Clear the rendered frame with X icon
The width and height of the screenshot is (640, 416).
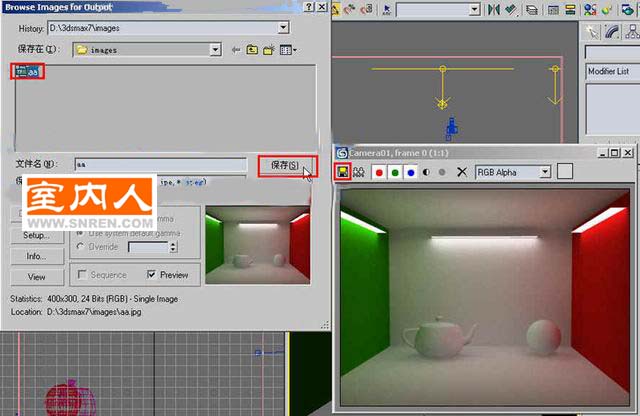(x=462, y=172)
